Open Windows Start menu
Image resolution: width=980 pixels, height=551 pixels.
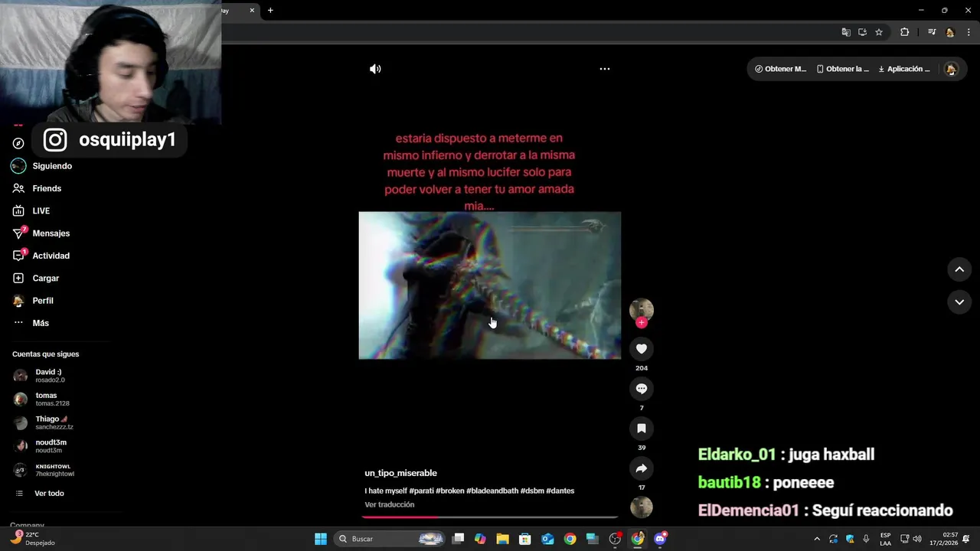point(321,539)
